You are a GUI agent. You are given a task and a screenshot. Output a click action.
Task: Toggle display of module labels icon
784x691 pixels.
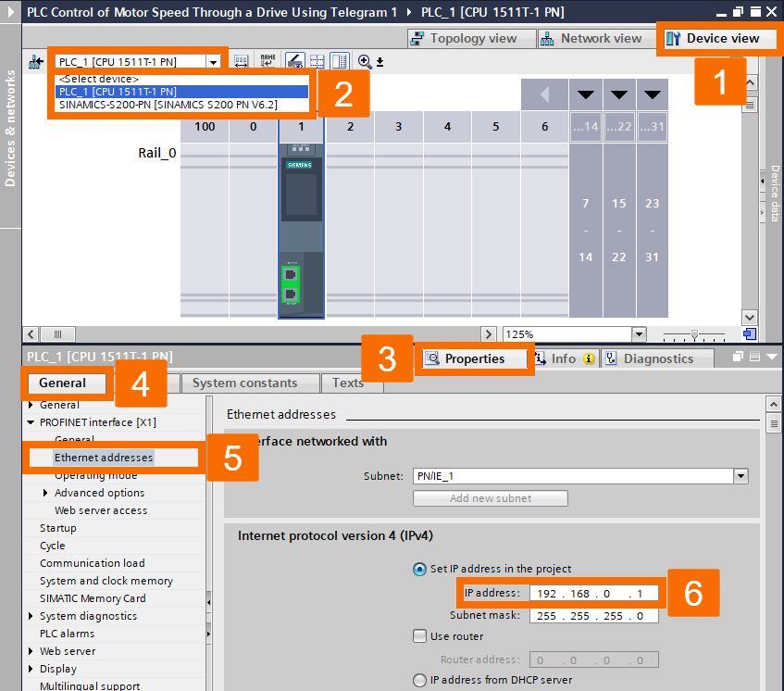[295, 61]
